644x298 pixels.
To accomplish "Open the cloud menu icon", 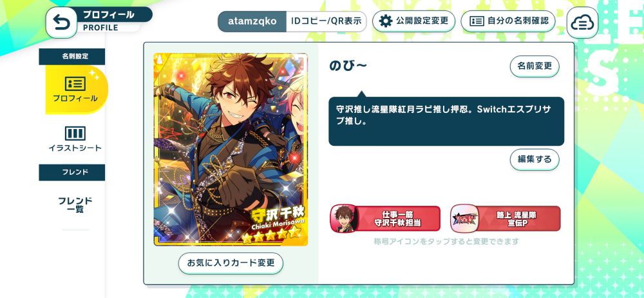I will (582, 23).
